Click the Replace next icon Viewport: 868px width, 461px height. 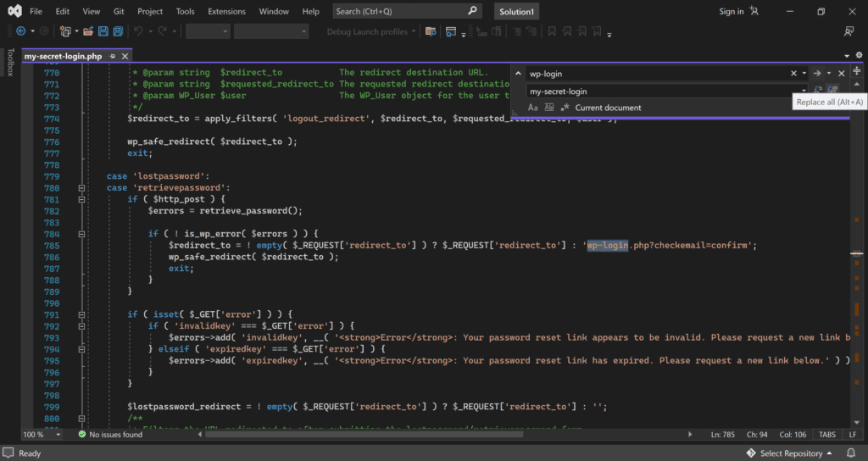click(818, 91)
